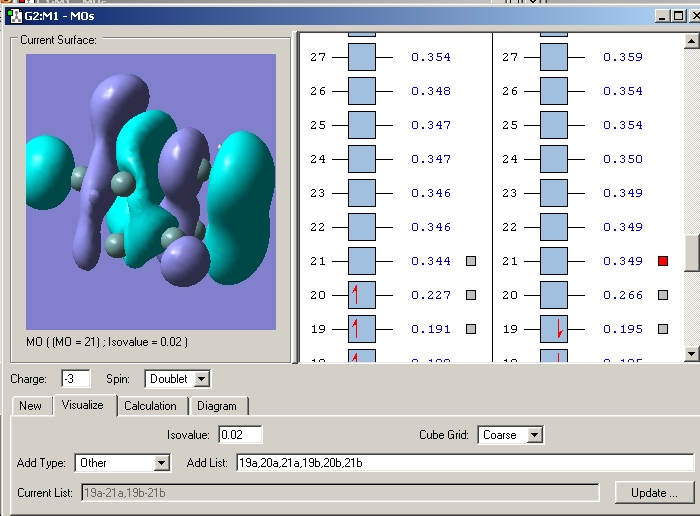
Task: Click the MO = 21 Isovalue caption
Action: coord(107,342)
